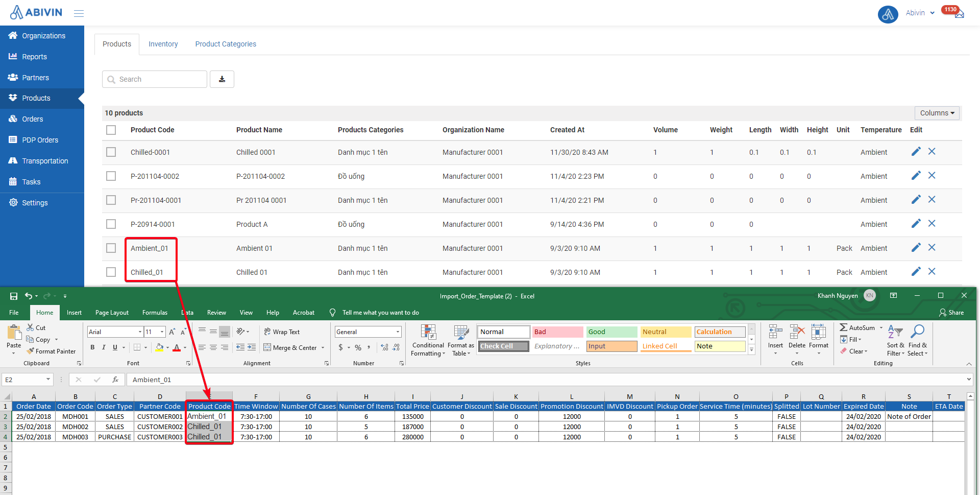Image resolution: width=980 pixels, height=495 pixels.
Task: Click Format Painter in Excel ribbon
Action: click(x=51, y=351)
